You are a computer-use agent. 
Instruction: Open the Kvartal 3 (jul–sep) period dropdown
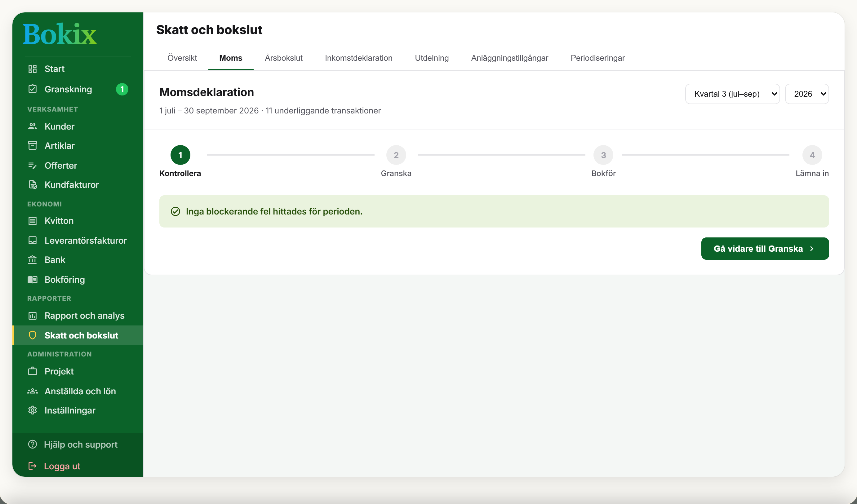coord(732,94)
